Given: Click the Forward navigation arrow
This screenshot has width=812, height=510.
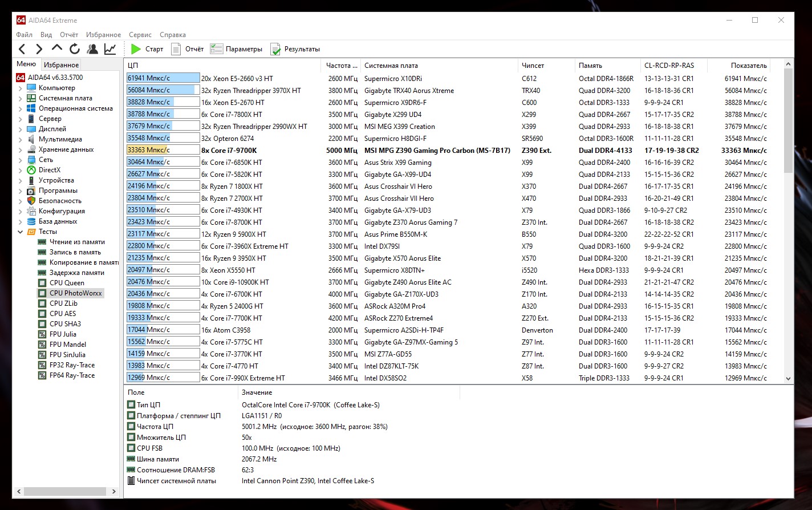Looking at the screenshot, I should 39,49.
